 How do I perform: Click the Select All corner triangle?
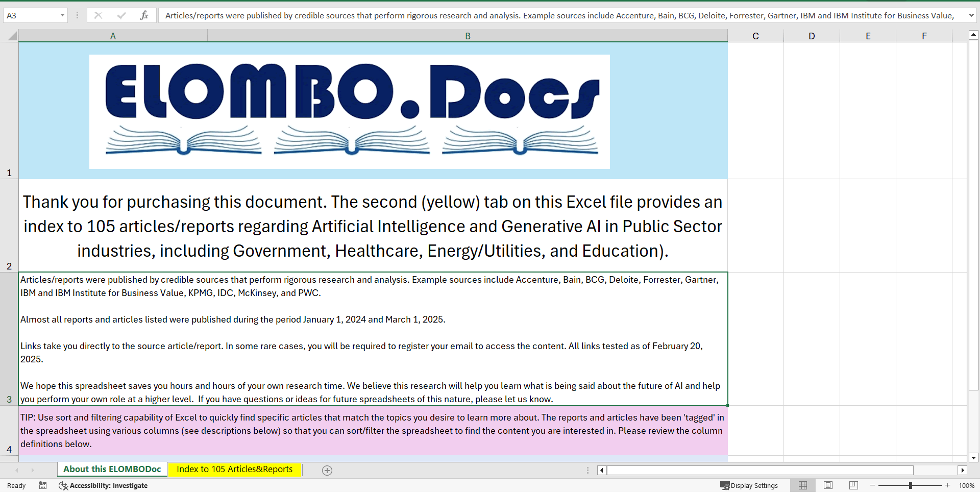(x=12, y=36)
